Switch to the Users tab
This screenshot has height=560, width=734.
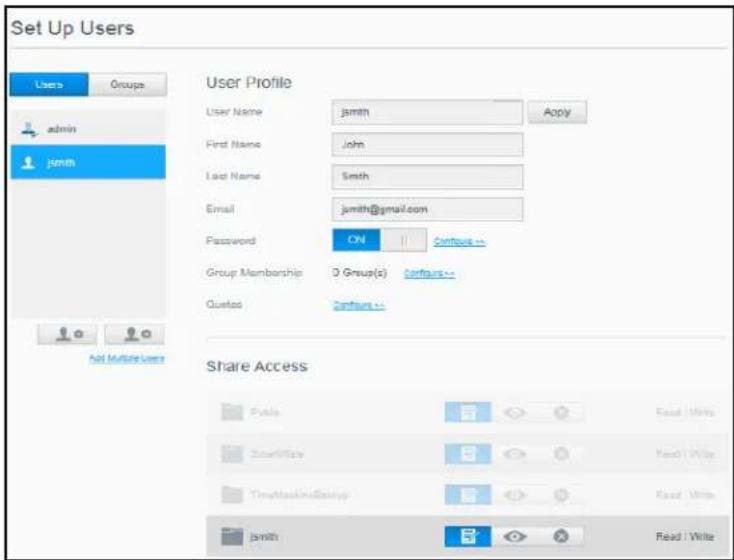[x=49, y=85]
